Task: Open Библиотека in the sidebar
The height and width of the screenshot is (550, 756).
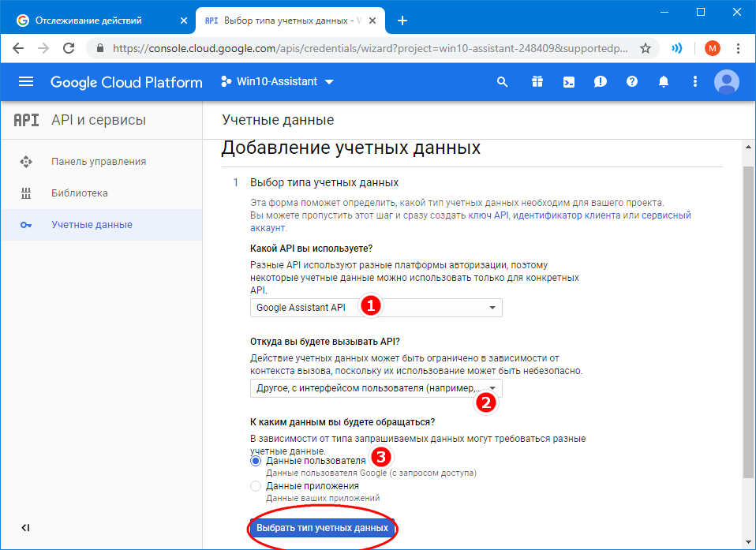Action: click(x=80, y=193)
